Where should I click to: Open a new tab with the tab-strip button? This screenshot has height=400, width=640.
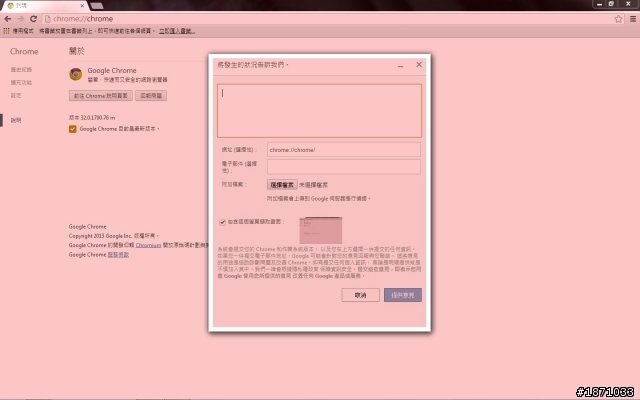point(97,6)
